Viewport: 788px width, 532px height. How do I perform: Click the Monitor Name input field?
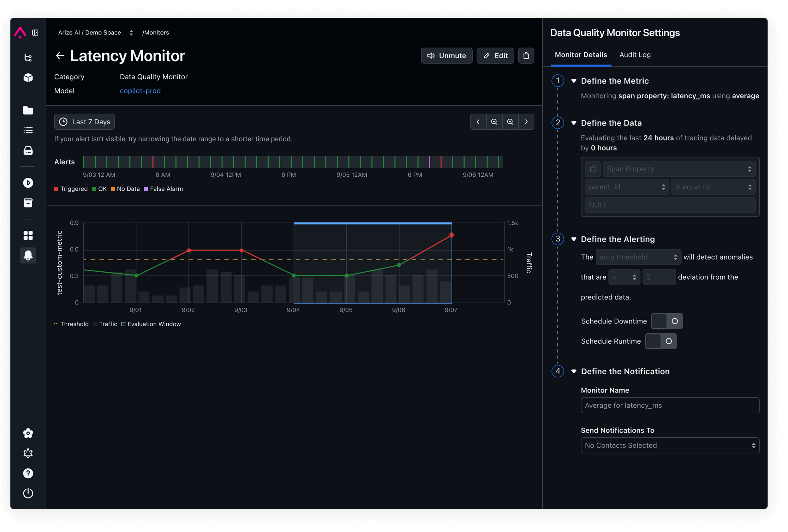pyautogui.click(x=670, y=405)
